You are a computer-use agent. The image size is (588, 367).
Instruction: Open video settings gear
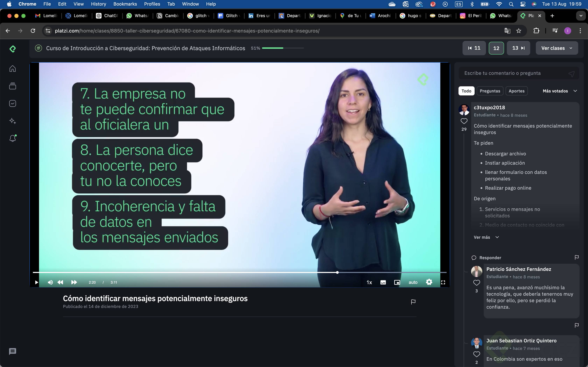[x=429, y=282]
